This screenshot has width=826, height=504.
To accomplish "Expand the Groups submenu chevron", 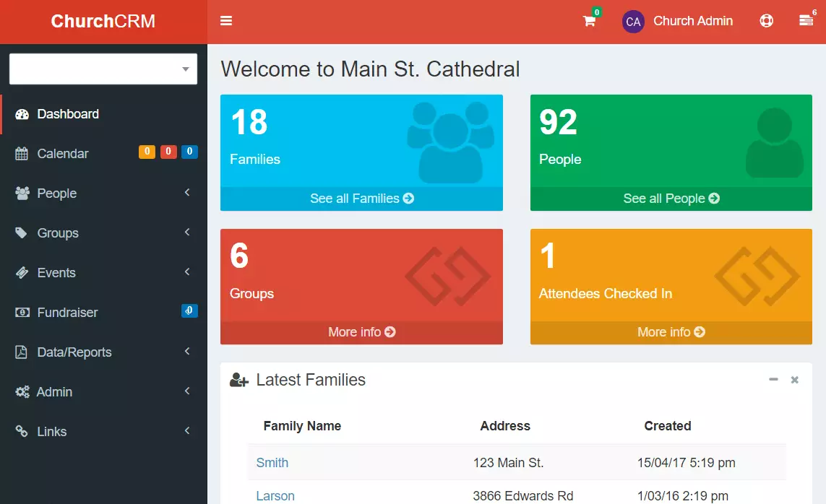I will [187, 232].
